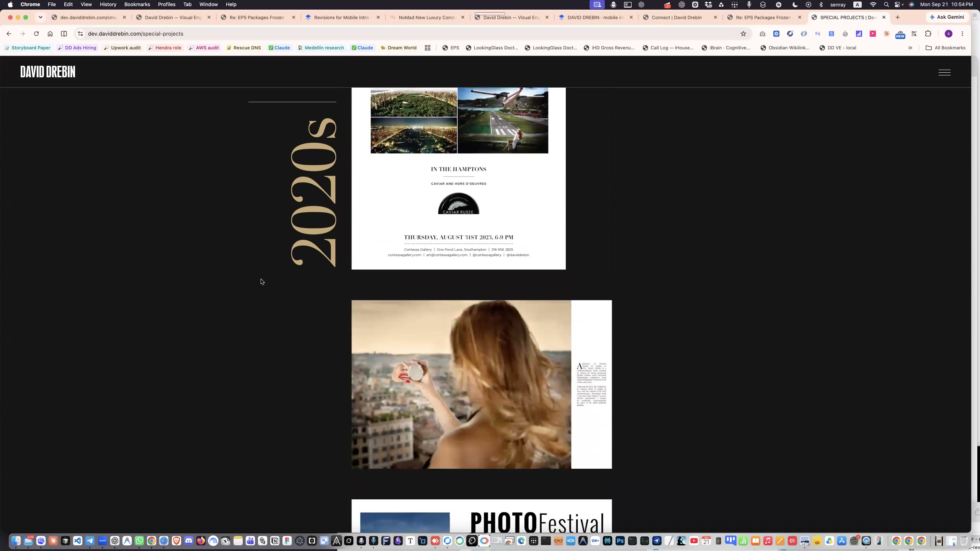Open the Apple menu
980x551 pixels.
[x=10, y=5]
